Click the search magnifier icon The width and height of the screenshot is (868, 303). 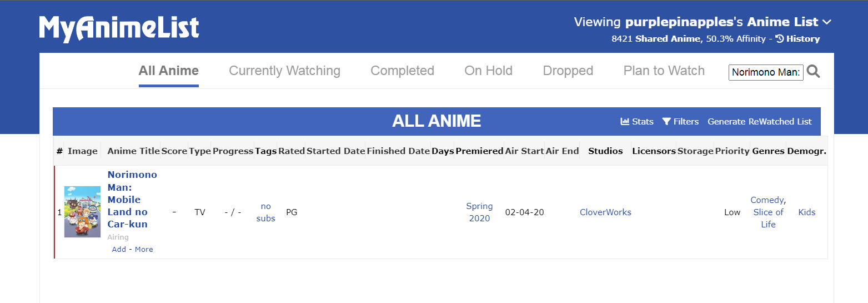(813, 71)
